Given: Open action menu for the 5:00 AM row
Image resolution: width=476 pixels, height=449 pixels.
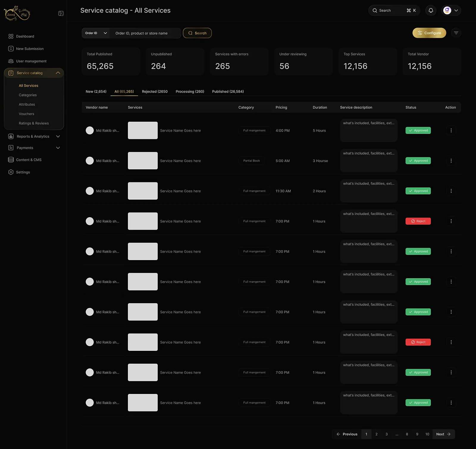Looking at the screenshot, I should click(x=451, y=161).
